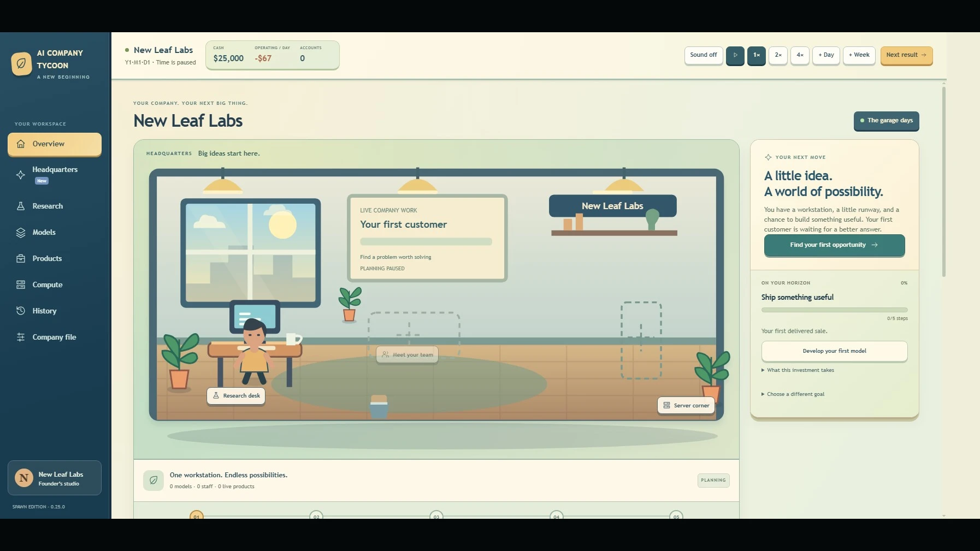980x551 pixels.
Task: Start time with the play button
Action: 735,55
